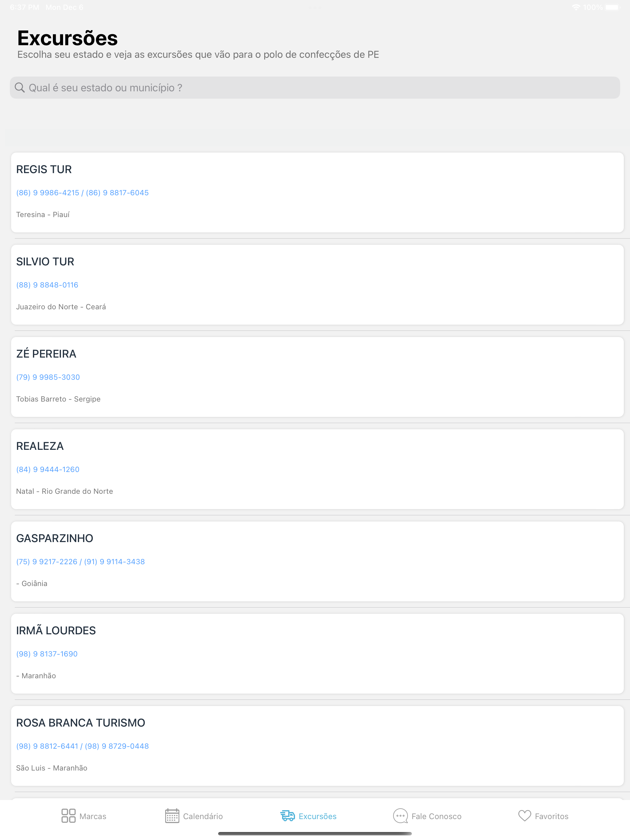630x840 pixels.
Task: Open the Favoritos heart icon
Action: pos(524,816)
